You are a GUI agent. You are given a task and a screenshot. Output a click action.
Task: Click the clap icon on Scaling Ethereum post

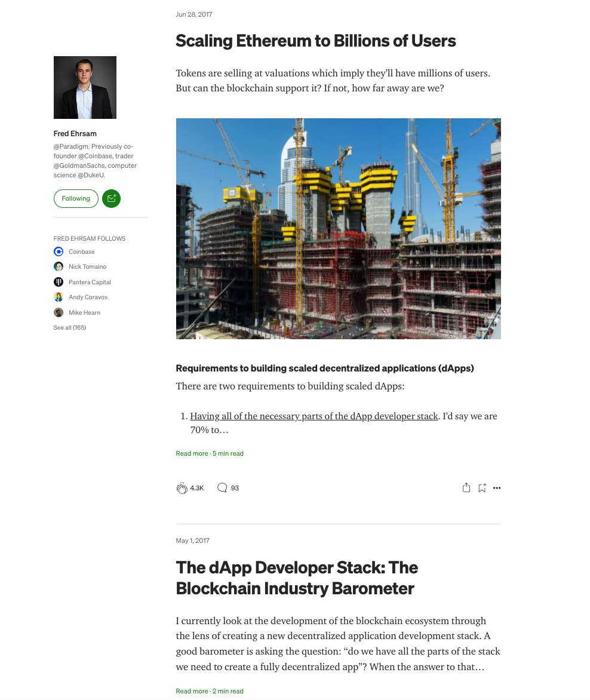click(182, 488)
